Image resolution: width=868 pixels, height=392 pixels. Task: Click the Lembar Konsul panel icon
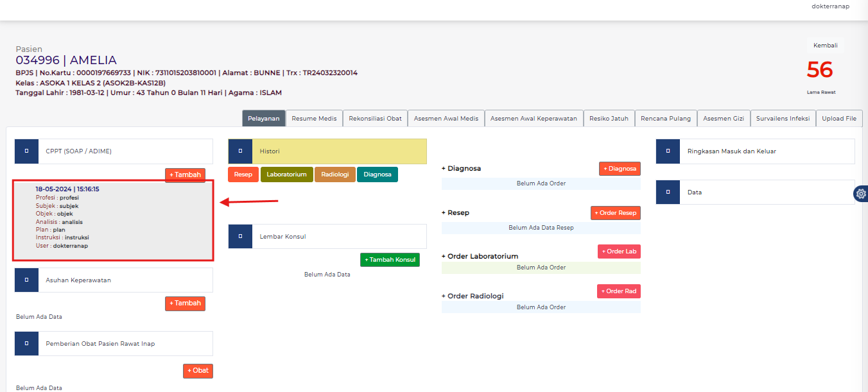point(240,236)
